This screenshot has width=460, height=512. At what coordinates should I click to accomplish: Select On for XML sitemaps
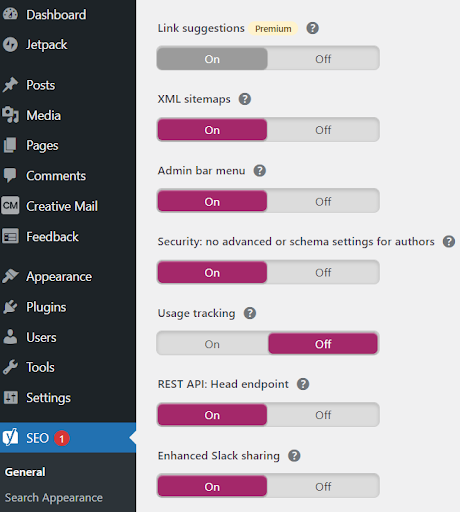coord(212,130)
